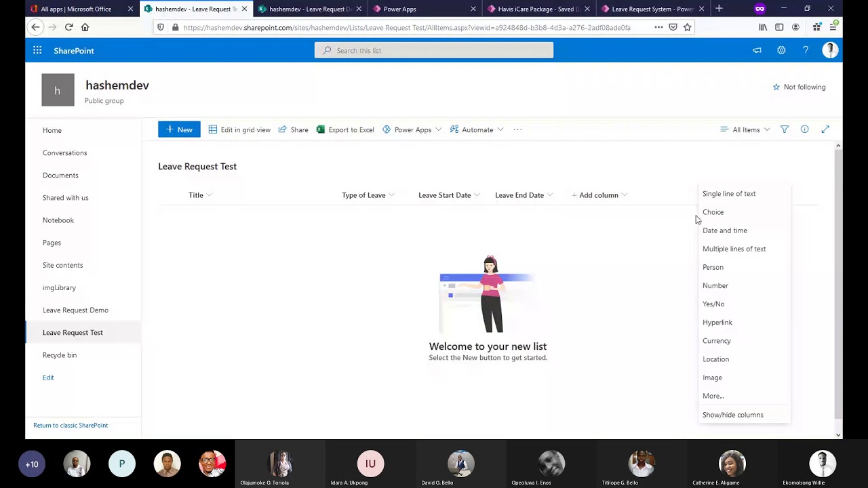
Task: Open the browser library icon
Action: point(763,27)
